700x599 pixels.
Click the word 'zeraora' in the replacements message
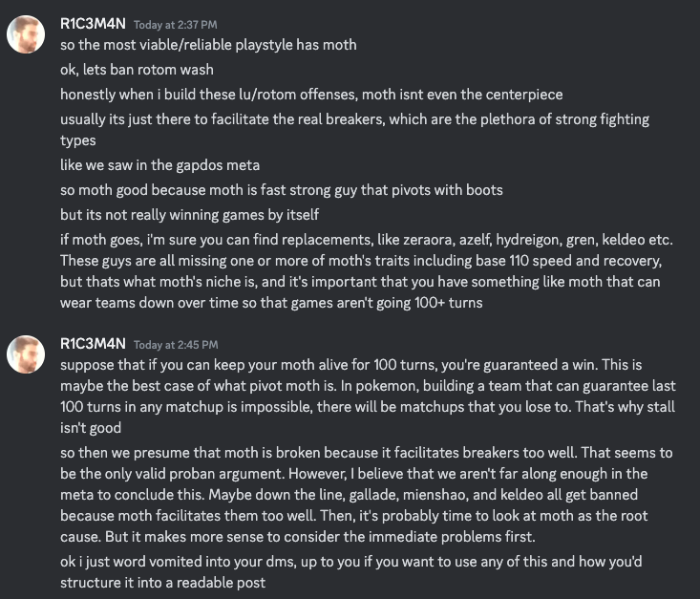click(x=427, y=240)
